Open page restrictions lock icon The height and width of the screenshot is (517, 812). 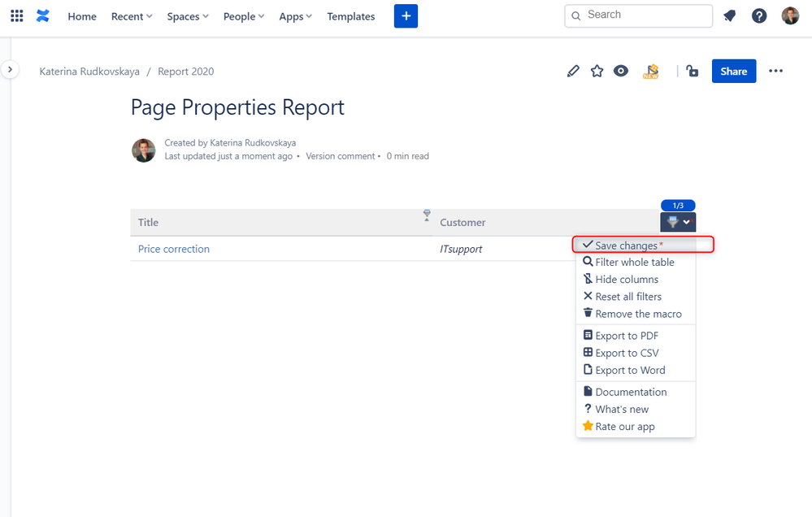coord(692,71)
